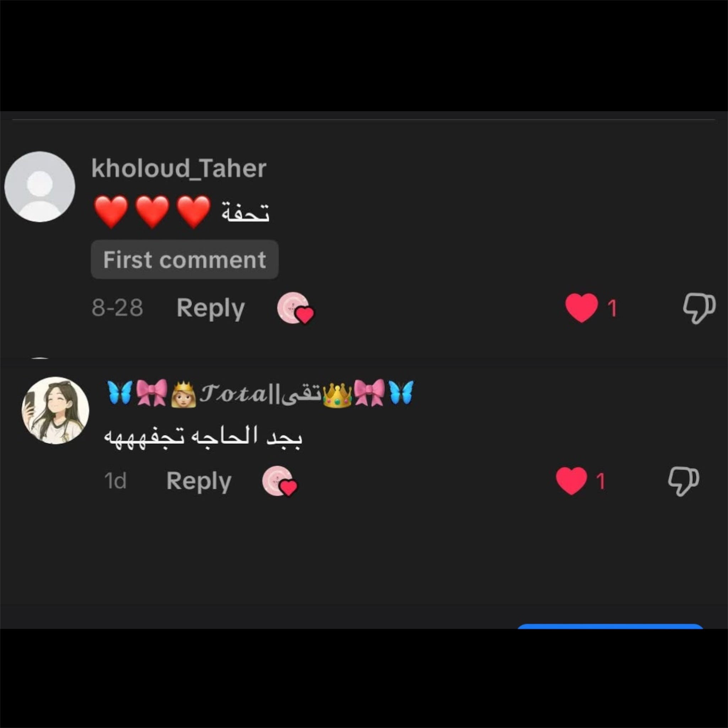Open kholoud_Taher's default gray profile avatar

click(39, 187)
